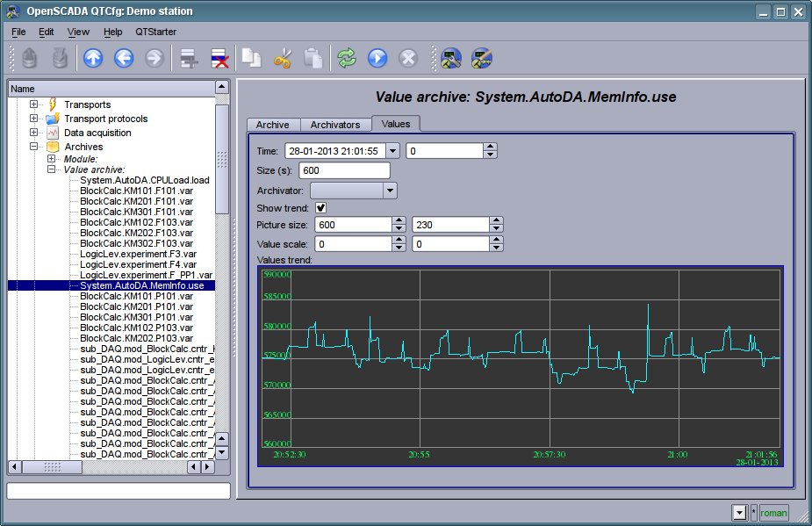Open the QTStarter menu
The image size is (812, 526).
pyautogui.click(x=156, y=32)
